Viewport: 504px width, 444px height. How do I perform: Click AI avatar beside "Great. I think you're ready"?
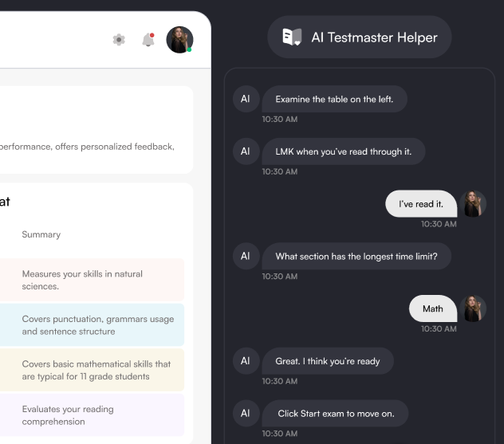point(245,361)
